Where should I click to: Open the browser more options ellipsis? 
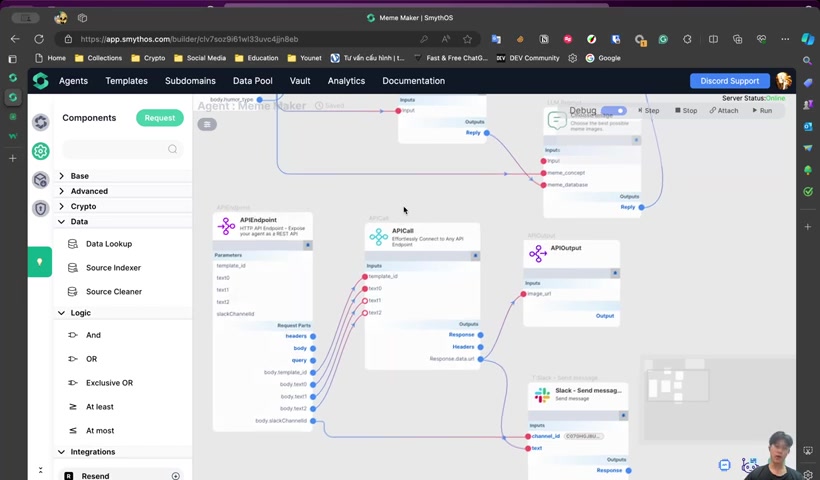[785, 39]
